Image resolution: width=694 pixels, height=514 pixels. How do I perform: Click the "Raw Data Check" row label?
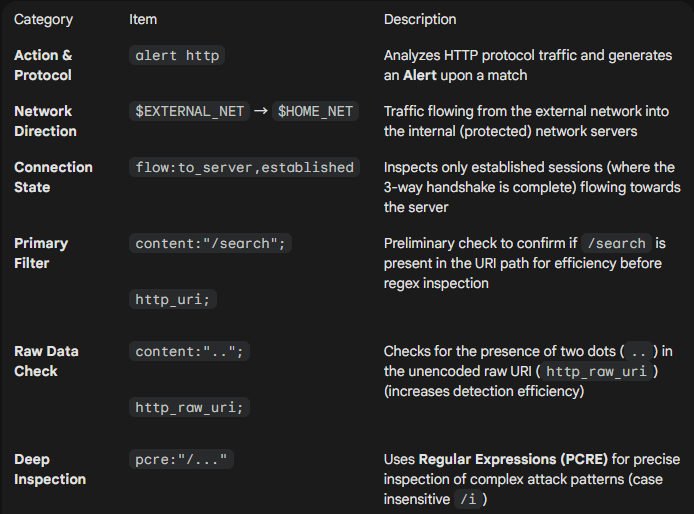(x=46, y=361)
